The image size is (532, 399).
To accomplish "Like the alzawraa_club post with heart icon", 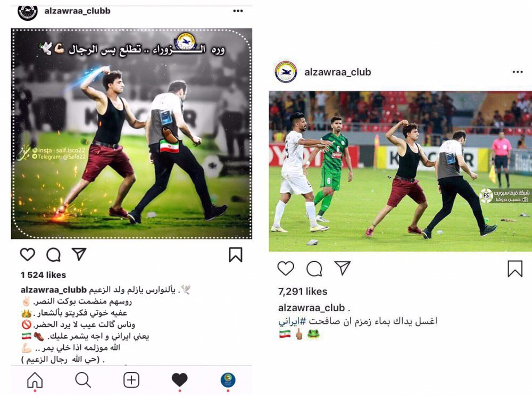I will pos(286,268).
